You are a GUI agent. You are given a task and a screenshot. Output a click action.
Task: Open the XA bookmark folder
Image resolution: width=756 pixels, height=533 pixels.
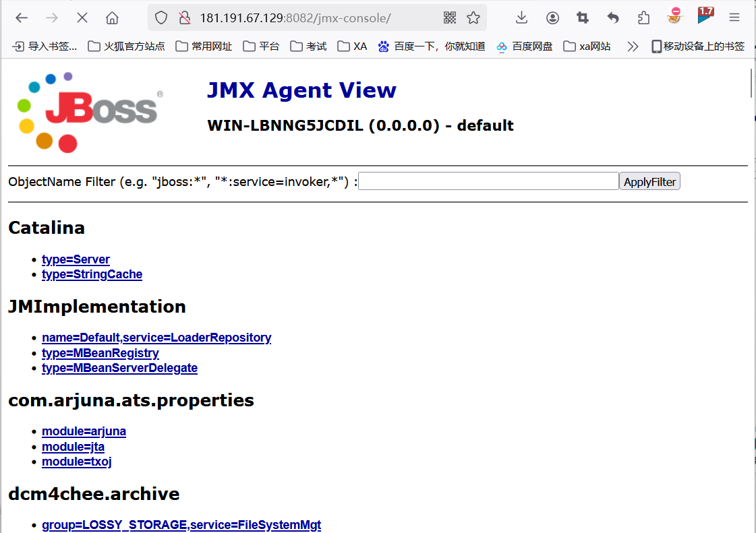click(353, 46)
